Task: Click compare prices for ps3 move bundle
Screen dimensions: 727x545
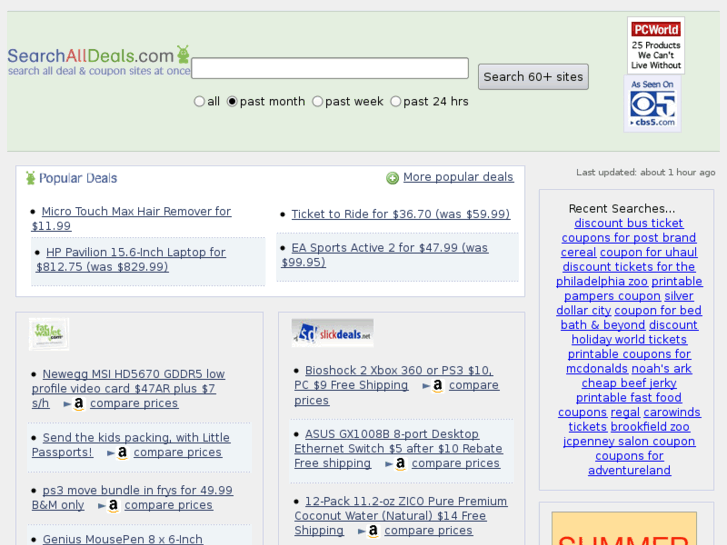Action: click(x=168, y=505)
